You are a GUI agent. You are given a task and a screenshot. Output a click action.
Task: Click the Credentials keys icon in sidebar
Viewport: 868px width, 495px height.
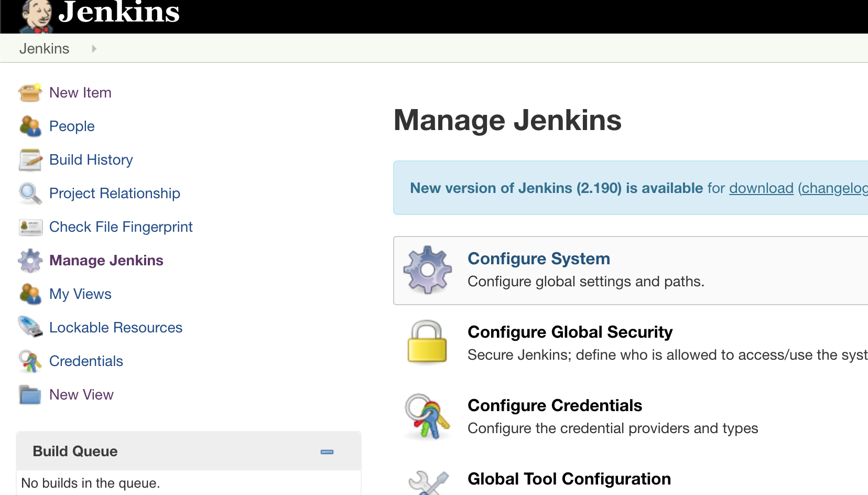point(30,361)
